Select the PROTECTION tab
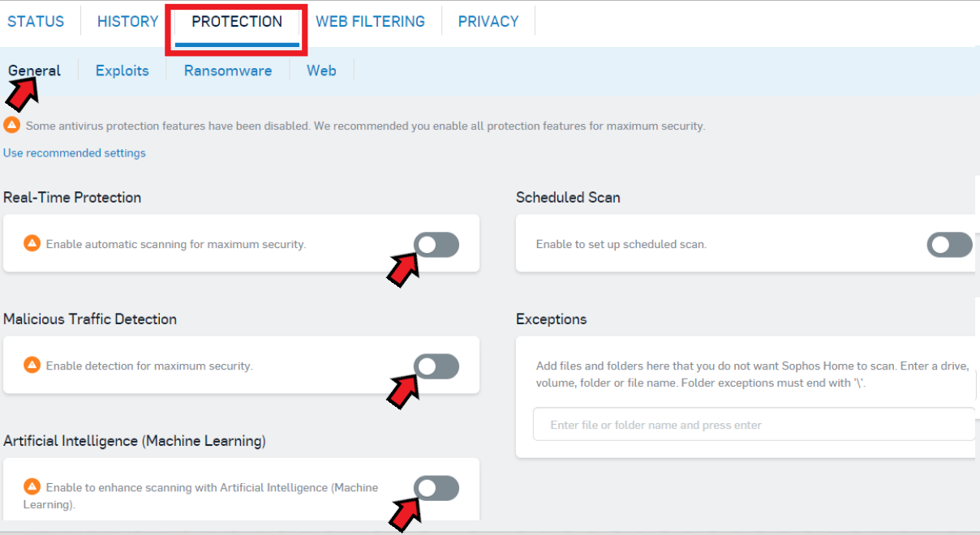Image resolution: width=980 pixels, height=535 pixels. [237, 22]
